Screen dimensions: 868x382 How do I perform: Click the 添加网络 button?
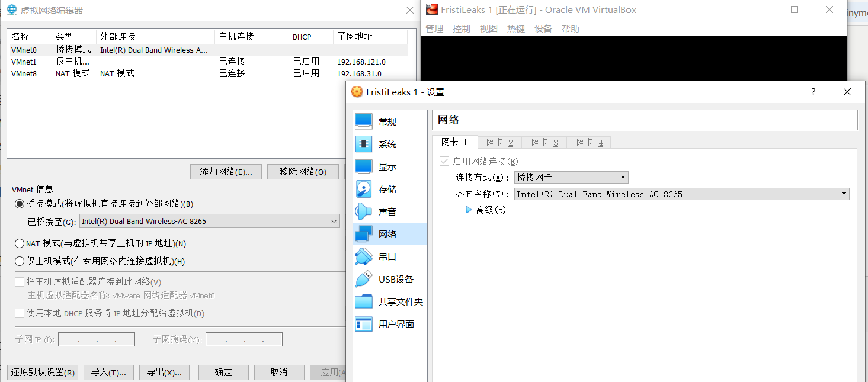tap(226, 172)
